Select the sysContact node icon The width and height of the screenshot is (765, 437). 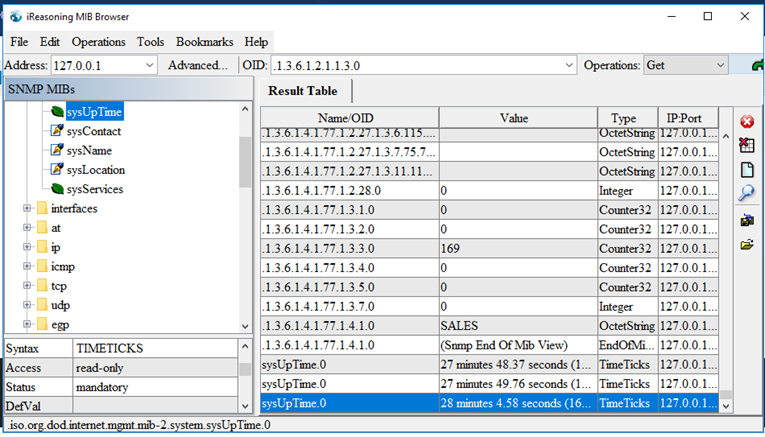tap(57, 131)
